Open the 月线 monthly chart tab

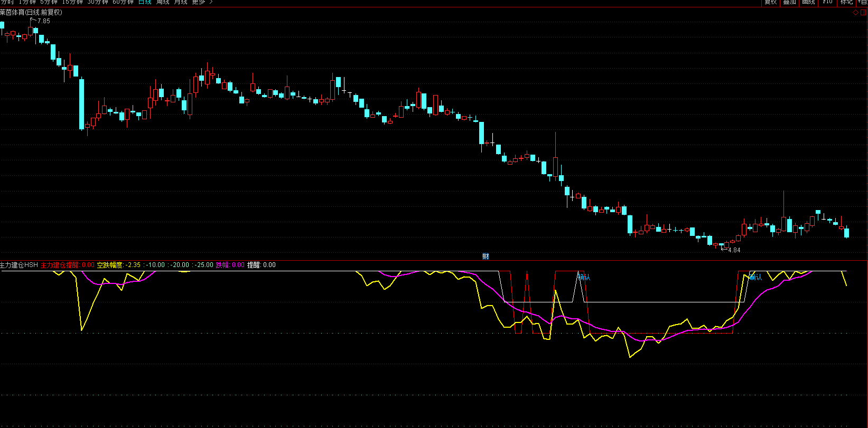181,2
